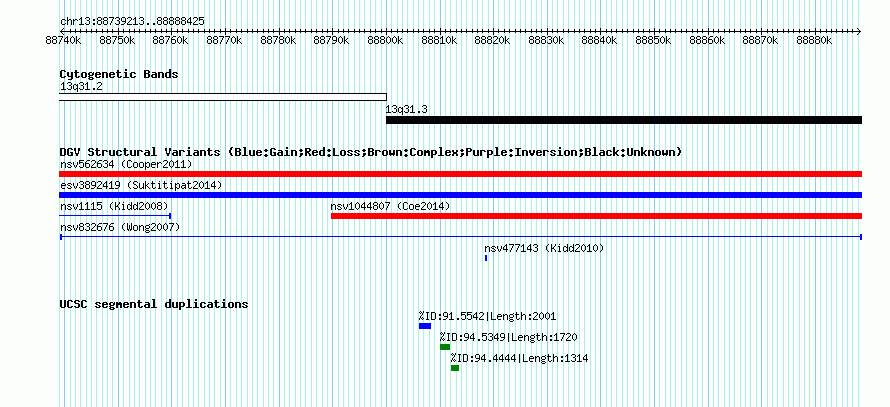The height and width of the screenshot is (407, 890).
Task: Click the %ID:94.5349|Length:1720 label
Action: (508, 337)
